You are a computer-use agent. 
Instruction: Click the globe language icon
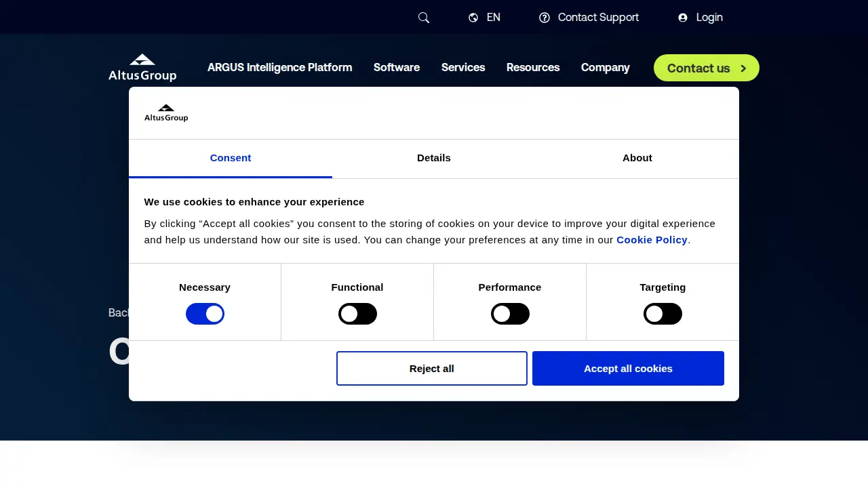click(473, 18)
